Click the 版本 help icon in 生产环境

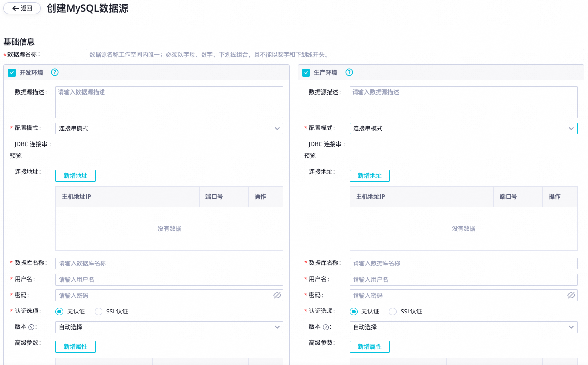pos(326,327)
